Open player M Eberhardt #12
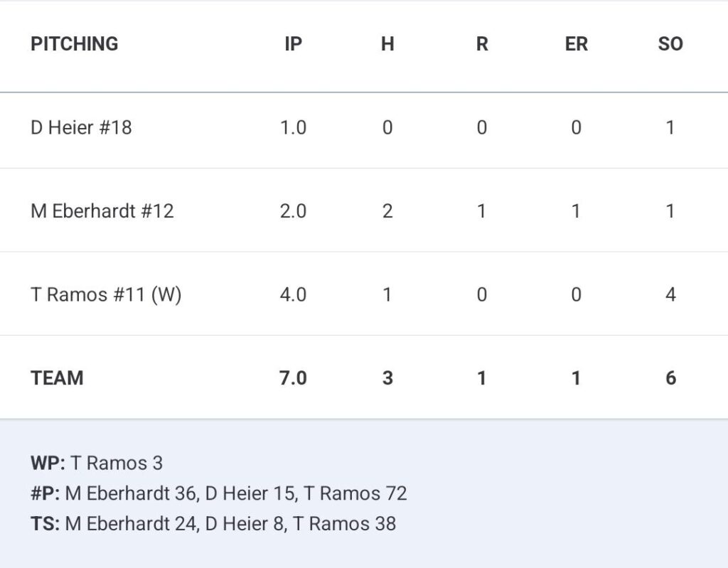Viewport: 728px width, 568px height. (x=102, y=211)
